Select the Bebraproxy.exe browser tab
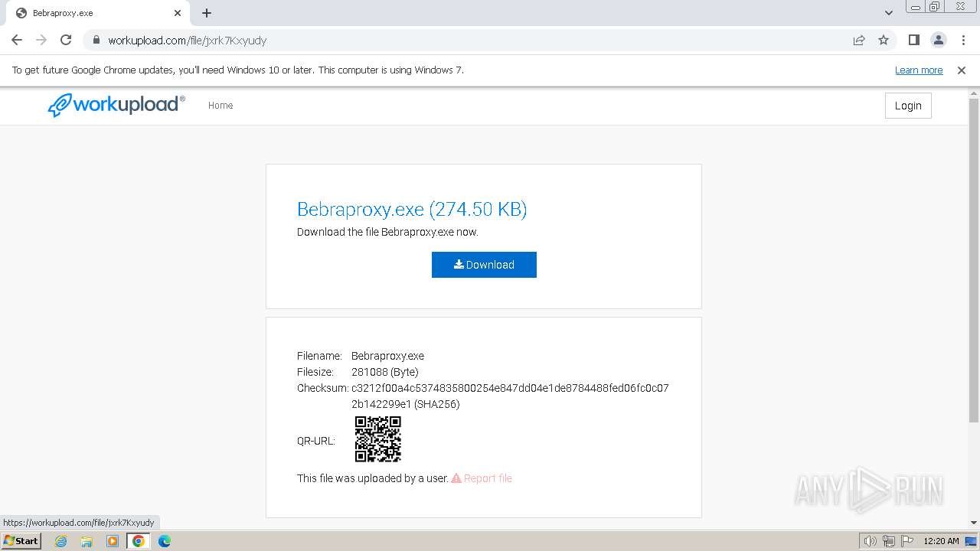The image size is (980, 551). (97, 13)
